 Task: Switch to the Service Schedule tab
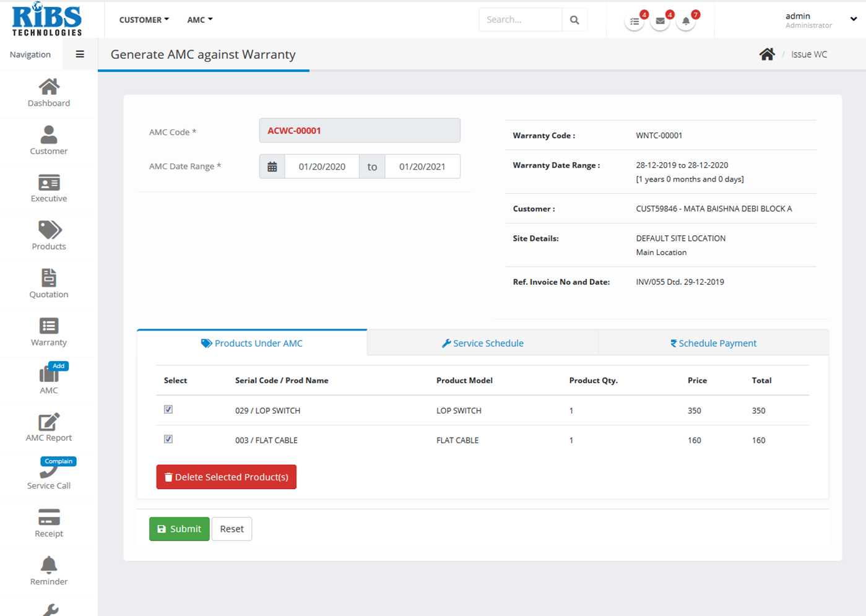pyautogui.click(x=482, y=343)
